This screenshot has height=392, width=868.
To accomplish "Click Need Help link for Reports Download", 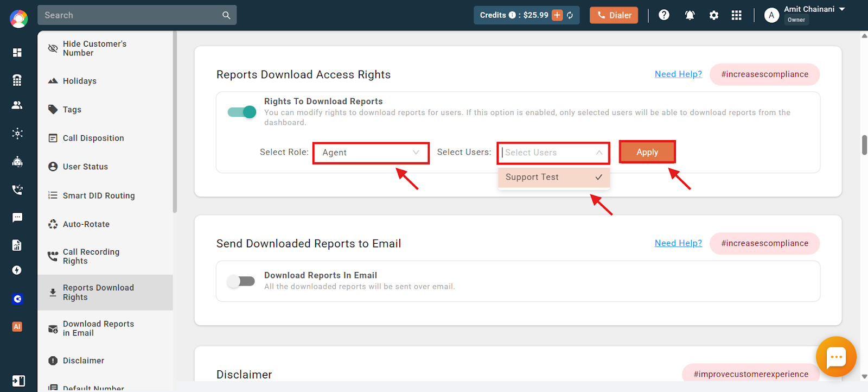I will click(x=678, y=74).
